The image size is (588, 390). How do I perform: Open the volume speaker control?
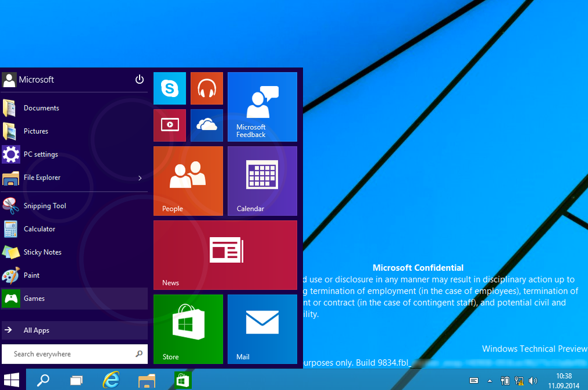click(532, 381)
